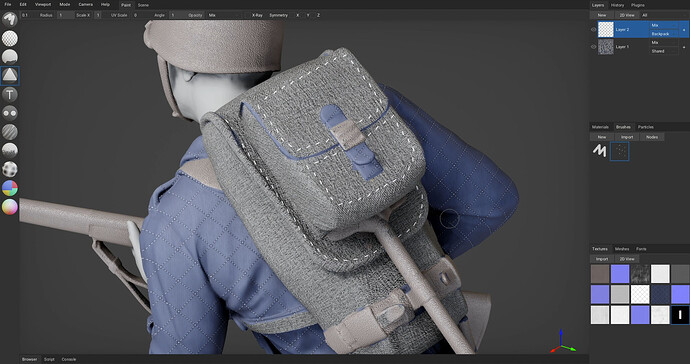The width and height of the screenshot is (690, 364).
Task: Open the File menu
Action: [x=7, y=4]
